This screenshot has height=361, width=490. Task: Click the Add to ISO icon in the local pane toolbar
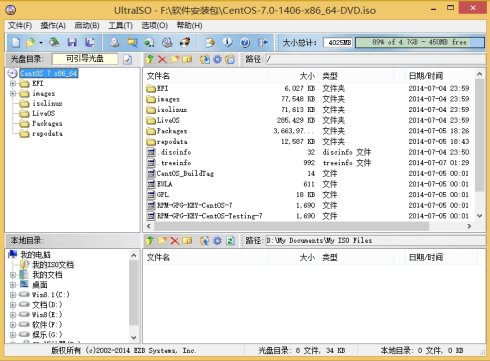[x=205, y=240]
